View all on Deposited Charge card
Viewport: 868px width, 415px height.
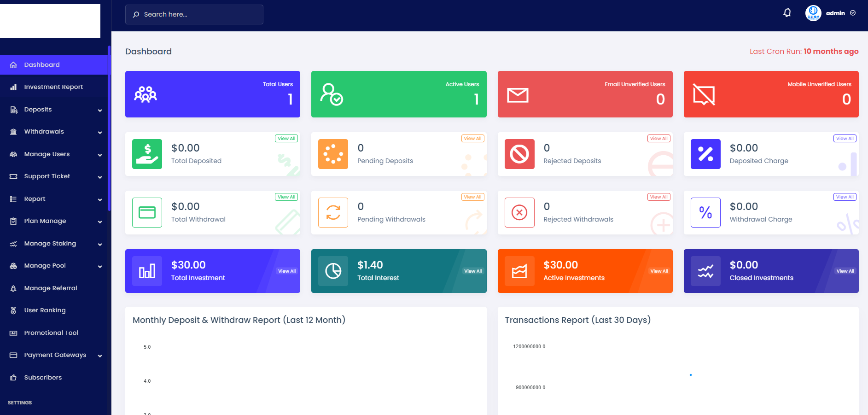point(845,139)
